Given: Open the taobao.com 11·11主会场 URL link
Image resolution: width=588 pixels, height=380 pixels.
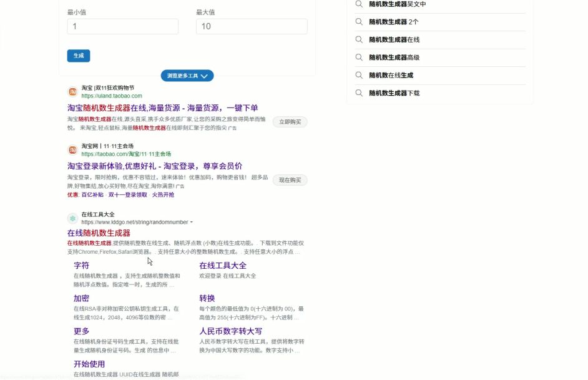Looking at the screenshot, I should [126, 154].
